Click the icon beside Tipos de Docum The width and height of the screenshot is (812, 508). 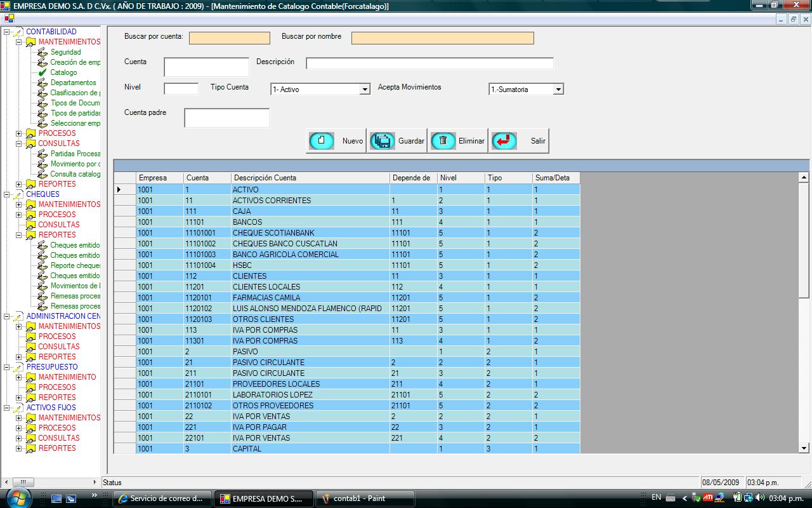tap(43, 103)
